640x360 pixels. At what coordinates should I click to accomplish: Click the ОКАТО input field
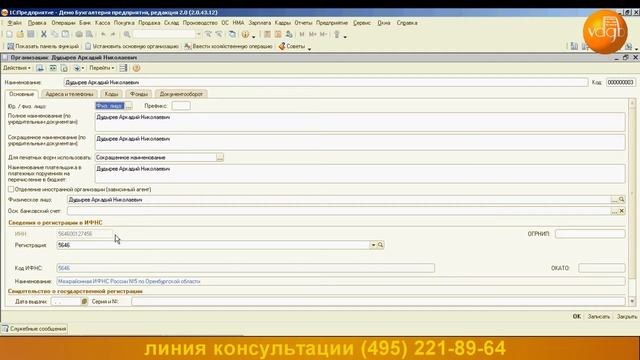pyautogui.click(x=602, y=268)
